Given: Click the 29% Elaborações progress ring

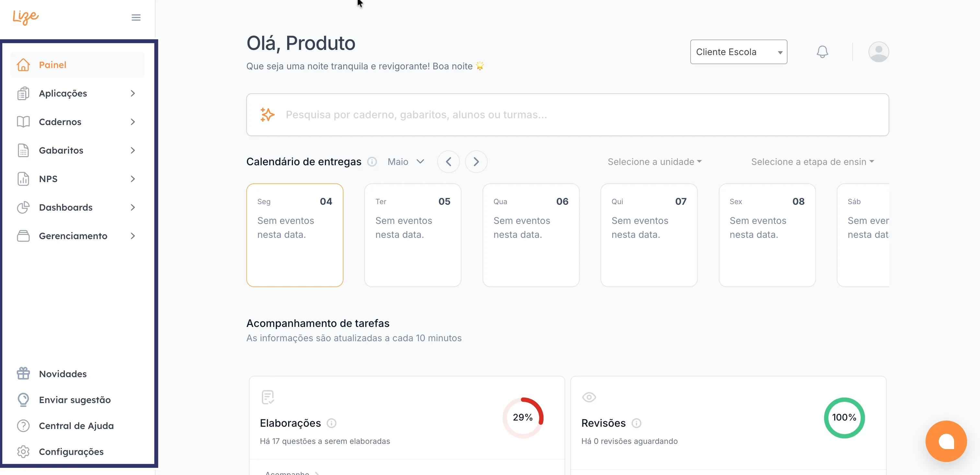Looking at the screenshot, I should tap(523, 418).
